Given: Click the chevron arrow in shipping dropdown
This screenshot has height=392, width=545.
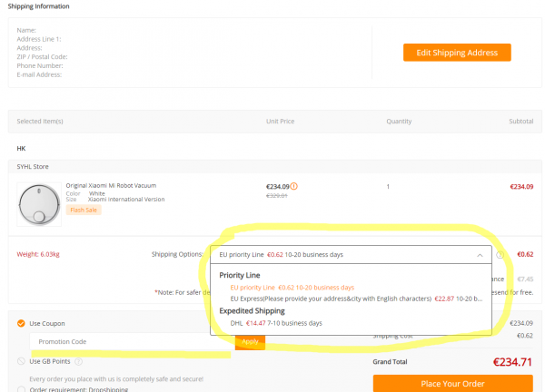Looking at the screenshot, I should 480,255.
